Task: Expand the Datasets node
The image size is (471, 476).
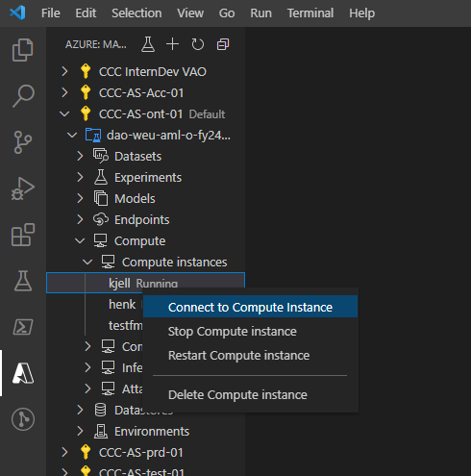Action: pos(80,156)
